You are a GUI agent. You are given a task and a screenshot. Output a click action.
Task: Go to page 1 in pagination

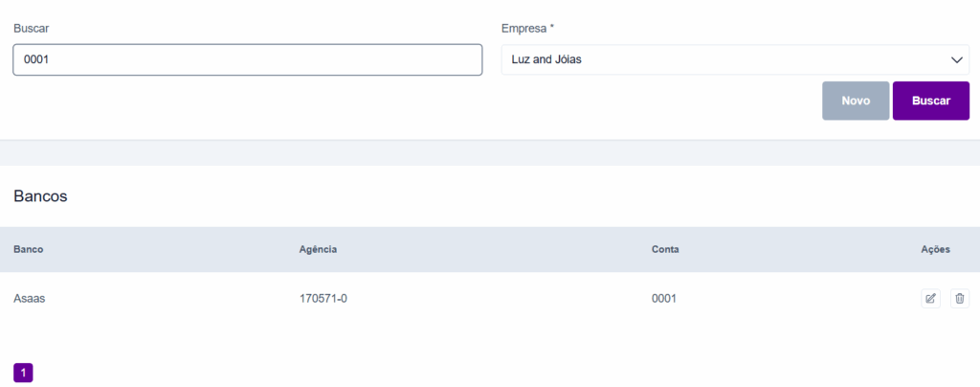[23, 373]
